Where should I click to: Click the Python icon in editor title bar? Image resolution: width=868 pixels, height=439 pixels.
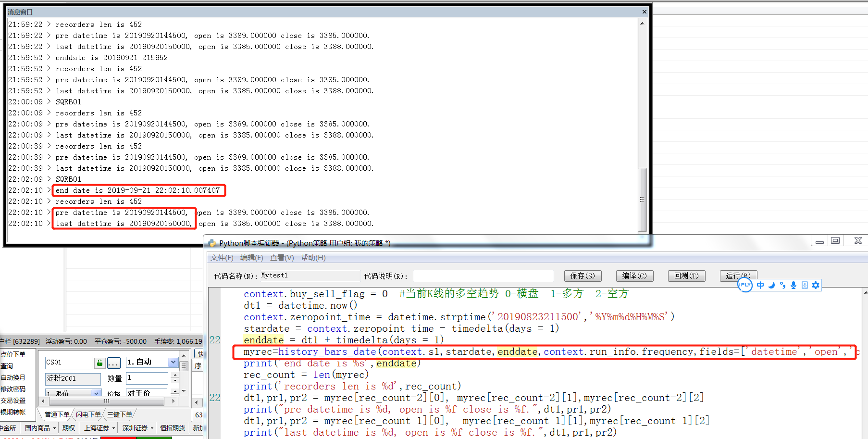(x=212, y=243)
